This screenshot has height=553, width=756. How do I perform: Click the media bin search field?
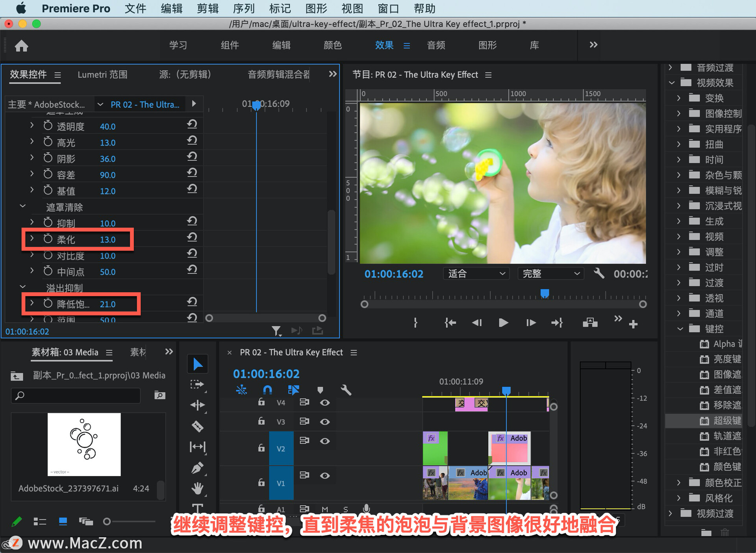tap(76, 395)
